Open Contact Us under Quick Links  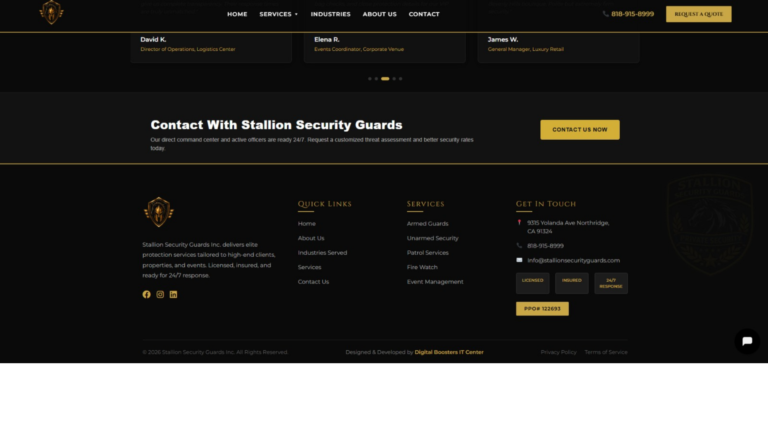(313, 282)
